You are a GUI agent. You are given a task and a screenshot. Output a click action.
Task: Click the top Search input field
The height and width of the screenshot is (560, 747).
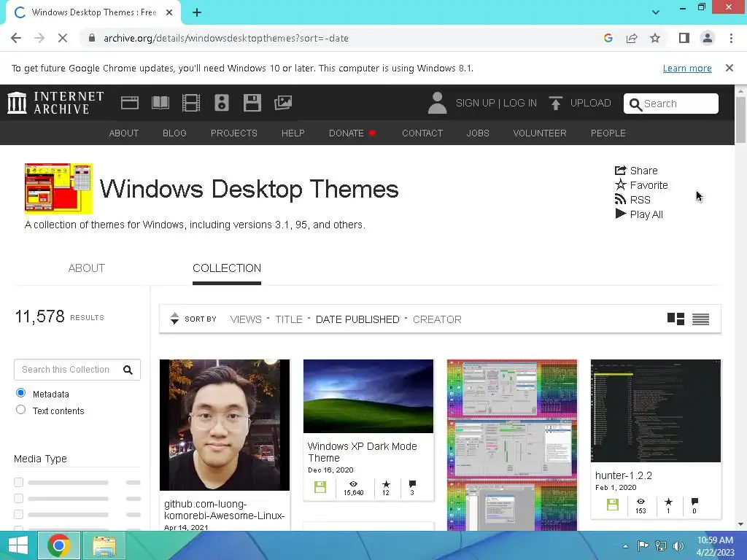pyautogui.click(x=671, y=104)
